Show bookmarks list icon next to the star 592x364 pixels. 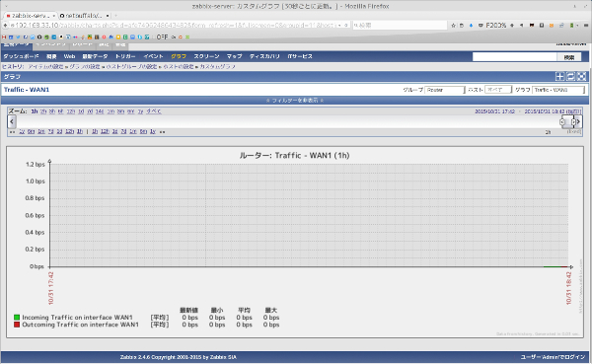coord(462,26)
